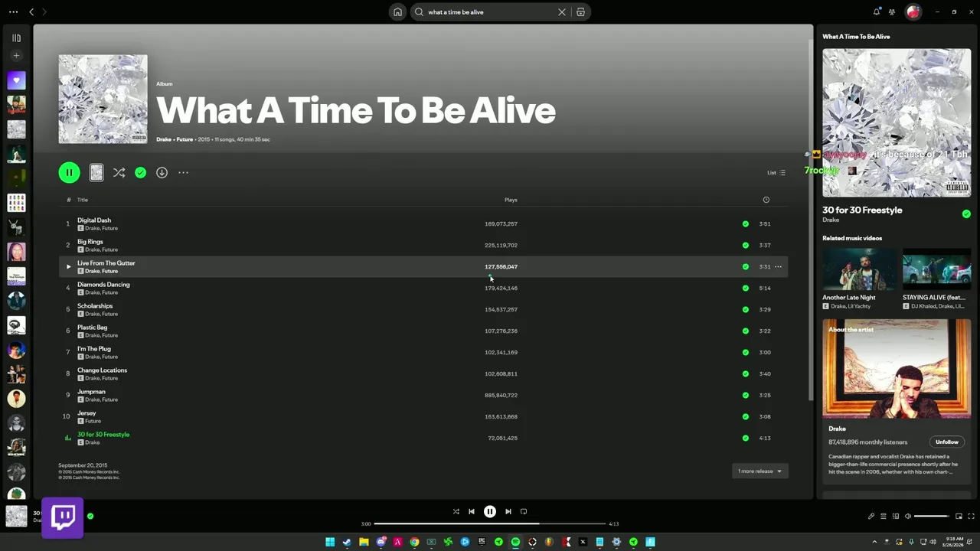
Task: Sort tracks by the Title column
Action: [83, 200]
